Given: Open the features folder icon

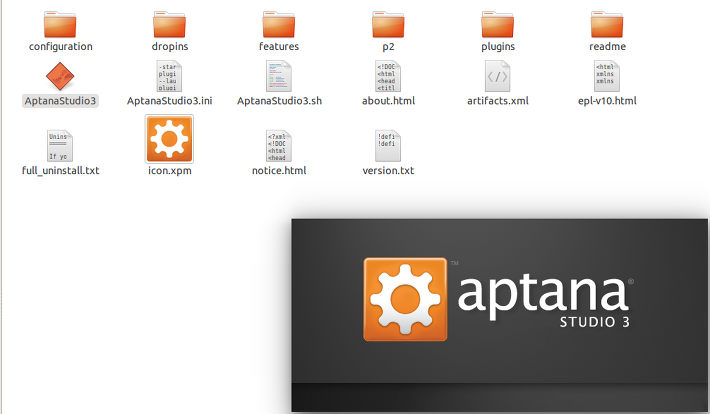Looking at the screenshot, I should [x=279, y=24].
